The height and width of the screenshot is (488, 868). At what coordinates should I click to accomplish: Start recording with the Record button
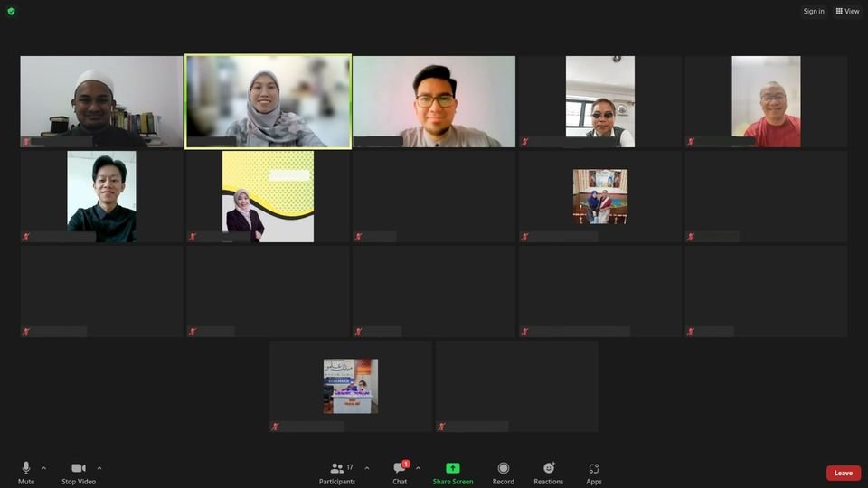click(504, 472)
